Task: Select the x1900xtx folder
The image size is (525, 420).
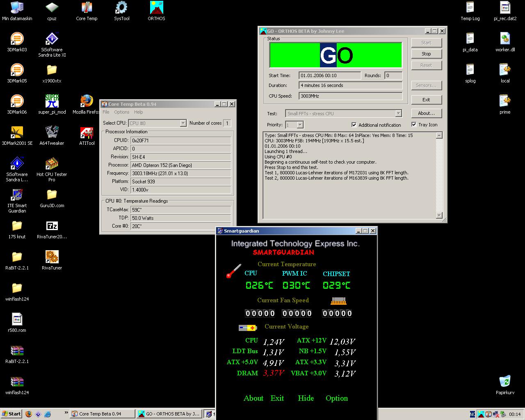Action: (52, 73)
